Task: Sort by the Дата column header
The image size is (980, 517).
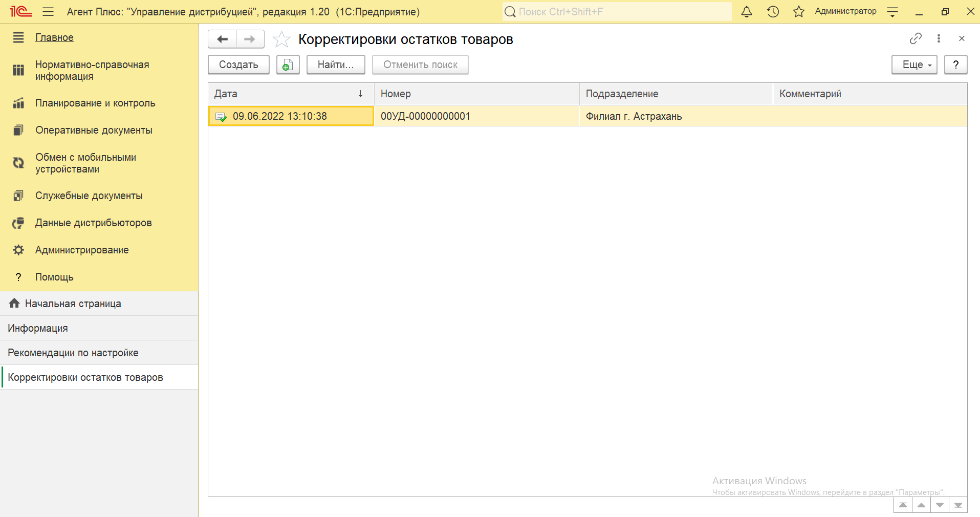Action: (x=291, y=94)
